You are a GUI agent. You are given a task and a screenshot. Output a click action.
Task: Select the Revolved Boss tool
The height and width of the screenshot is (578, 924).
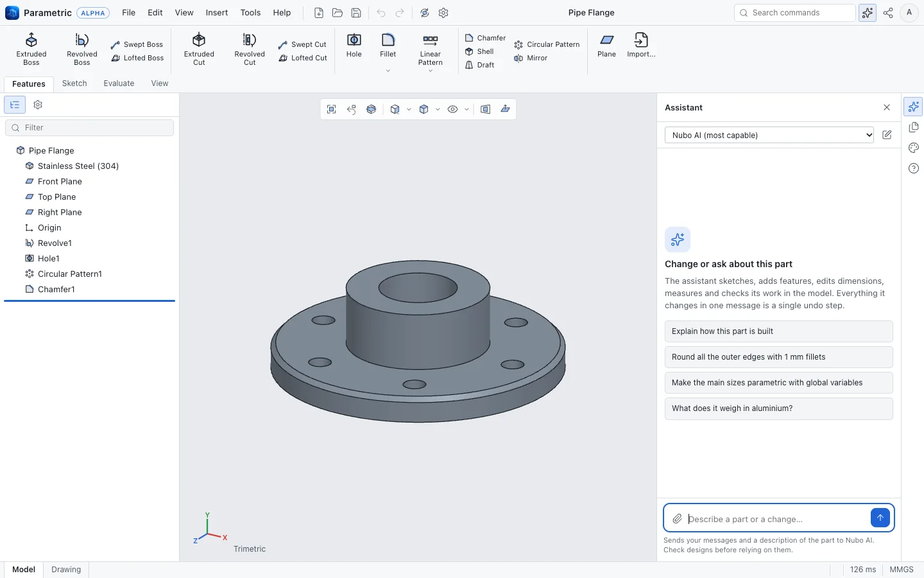tap(82, 49)
